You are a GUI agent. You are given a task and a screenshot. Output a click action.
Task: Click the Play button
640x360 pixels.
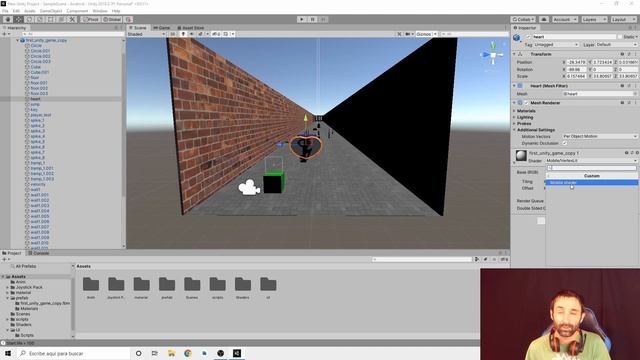[x=302, y=19]
